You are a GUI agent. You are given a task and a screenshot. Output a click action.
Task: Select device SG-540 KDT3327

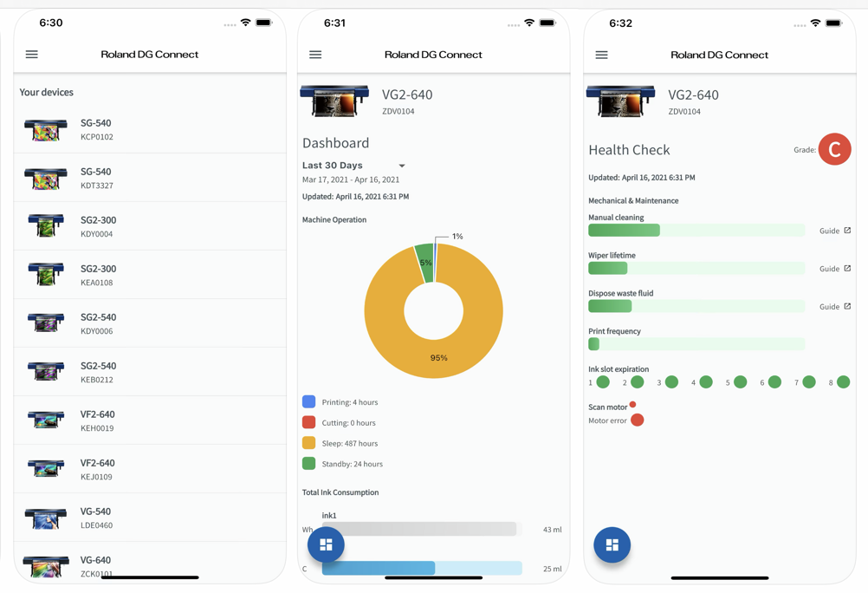tap(150, 178)
